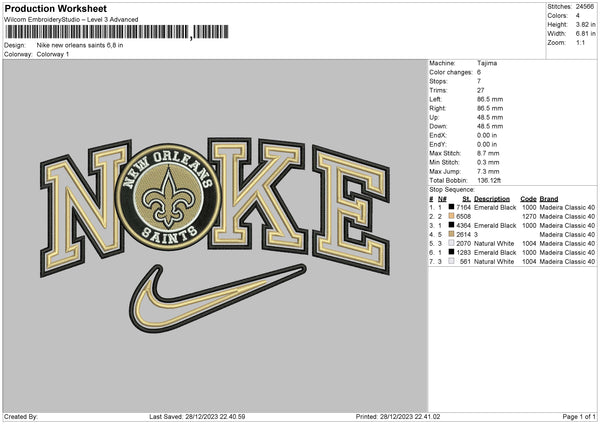Viewport: 600px width, 424px height.
Task: Click the 'Code' column header
Action: [528, 199]
